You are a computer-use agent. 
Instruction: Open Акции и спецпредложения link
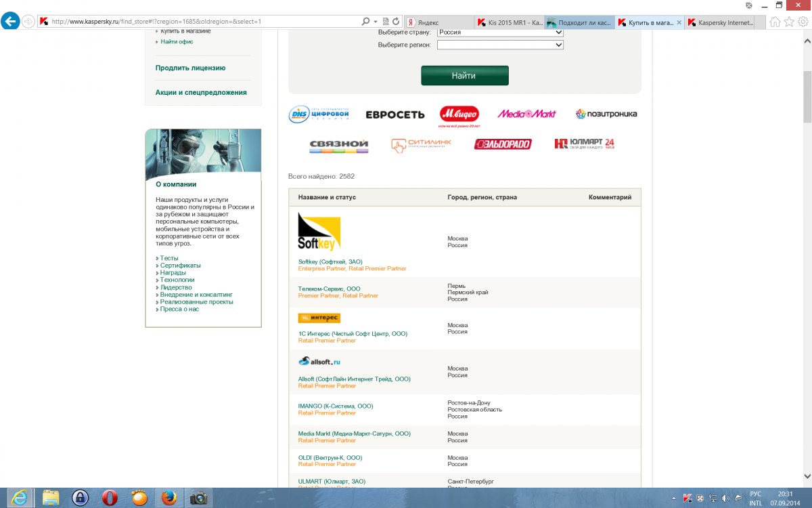click(201, 92)
